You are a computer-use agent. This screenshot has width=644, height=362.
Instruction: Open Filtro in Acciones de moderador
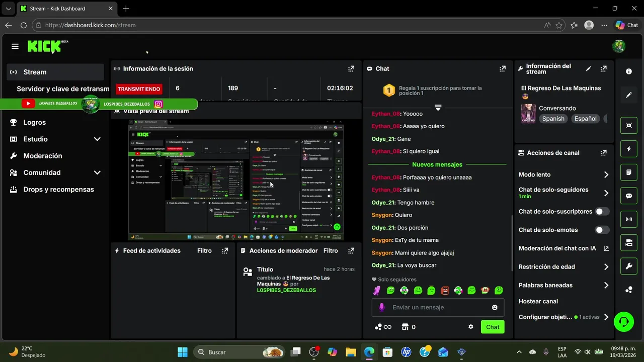click(x=331, y=250)
